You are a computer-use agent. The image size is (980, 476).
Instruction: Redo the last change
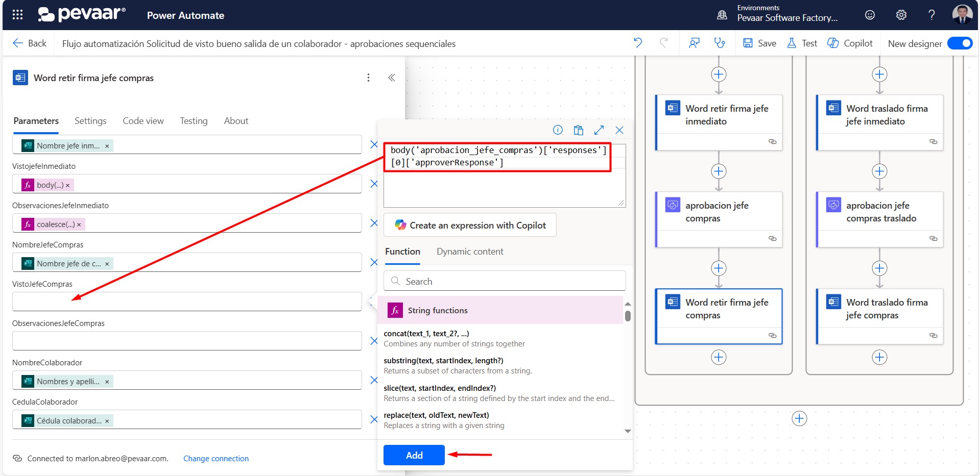click(663, 43)
